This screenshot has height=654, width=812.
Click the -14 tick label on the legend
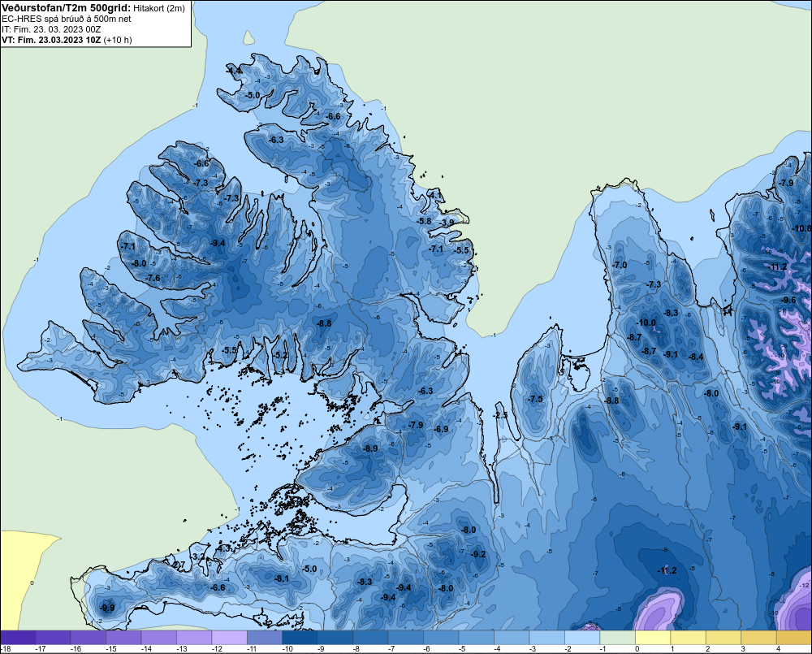tap(145, 649)
